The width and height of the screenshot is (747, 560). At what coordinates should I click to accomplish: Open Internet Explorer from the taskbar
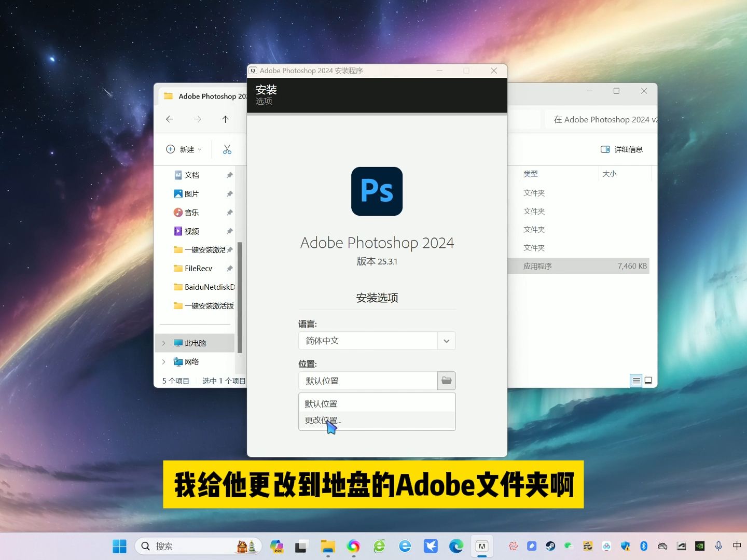tap(405, 546)
